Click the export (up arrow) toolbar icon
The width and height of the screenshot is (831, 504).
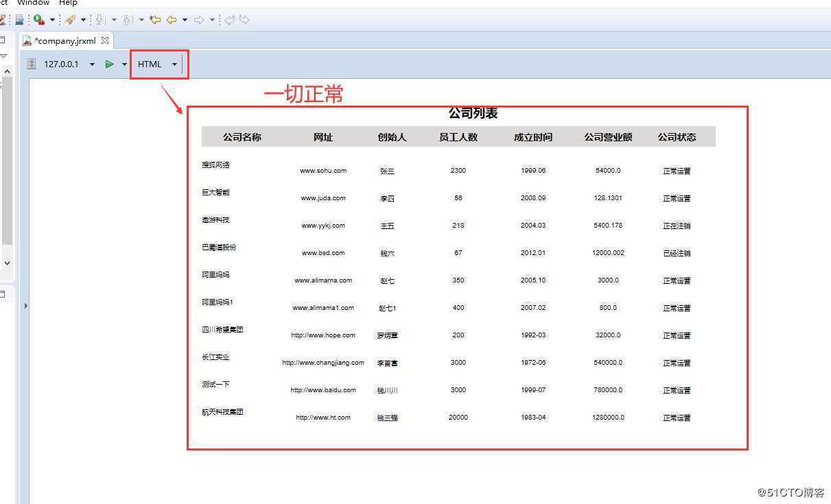tap(128, 20)
